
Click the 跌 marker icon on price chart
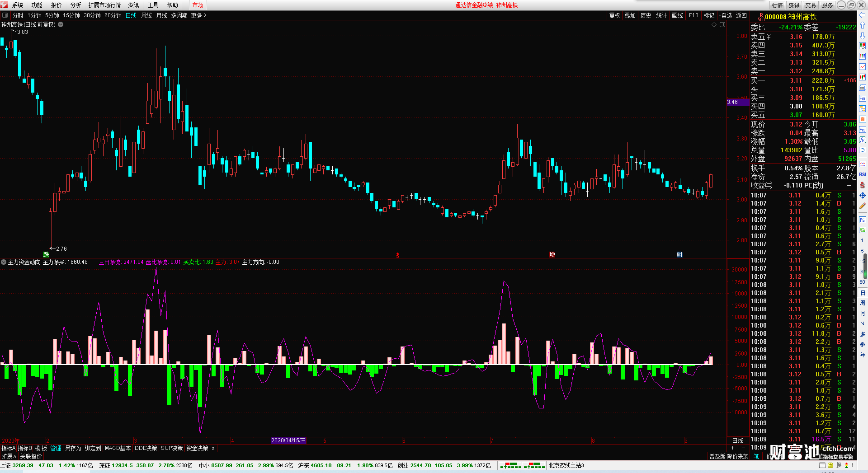46,255
